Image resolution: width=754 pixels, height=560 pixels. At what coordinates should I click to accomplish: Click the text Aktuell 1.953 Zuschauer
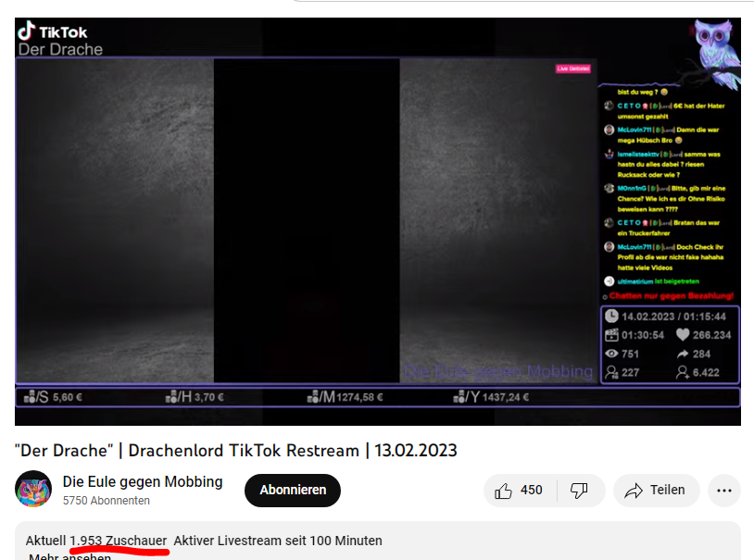tap(96, 541)
